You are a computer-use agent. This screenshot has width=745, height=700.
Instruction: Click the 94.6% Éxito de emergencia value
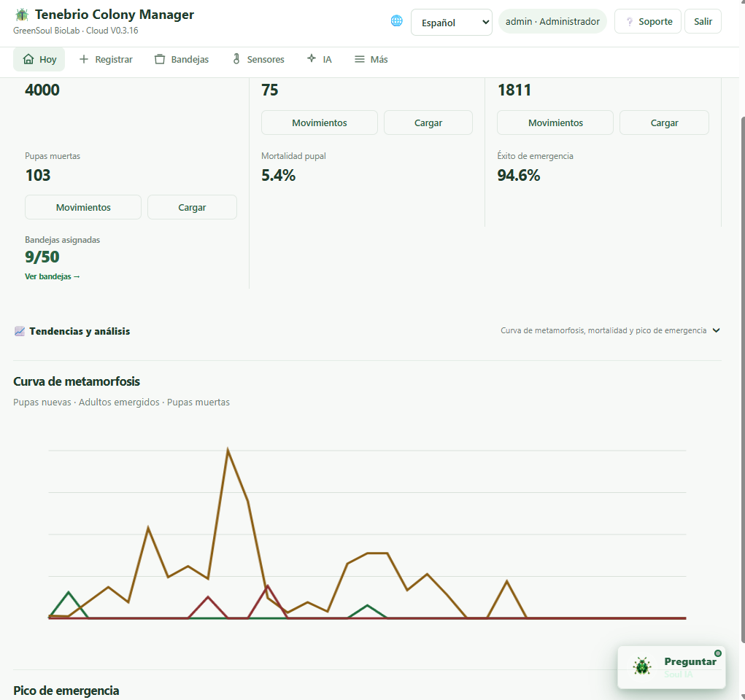point(518,175)
